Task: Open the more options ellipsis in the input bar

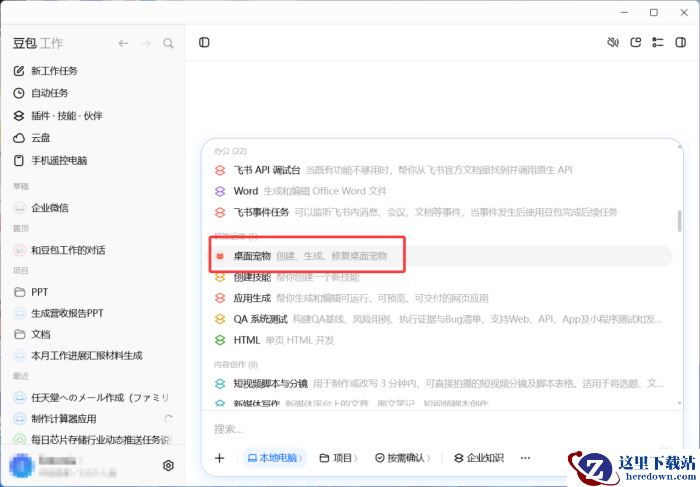Action: pyautogui.click(x=525, y=458)
